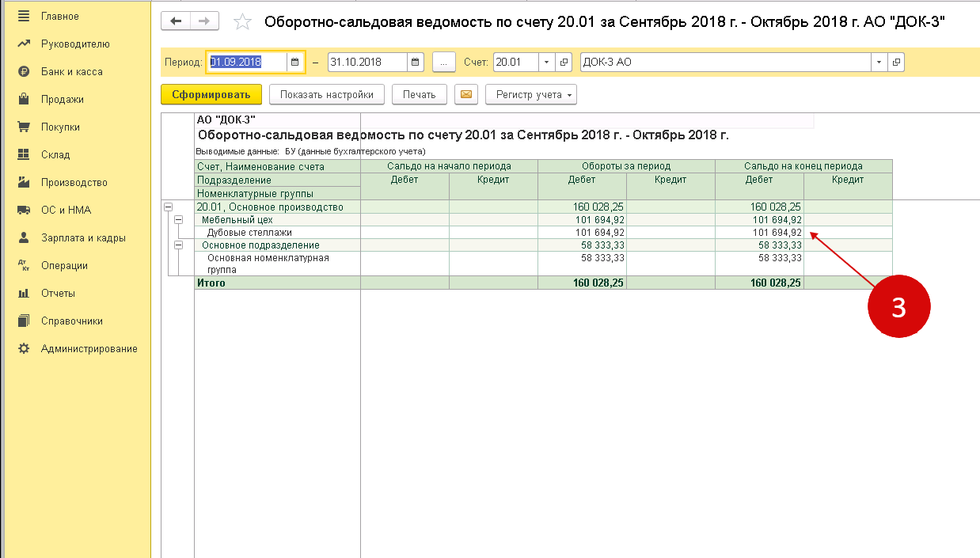This screenshot has height=558, width=980.
Task: Collapse the Мебельный цех group
Action: click(x=178, y=219)
